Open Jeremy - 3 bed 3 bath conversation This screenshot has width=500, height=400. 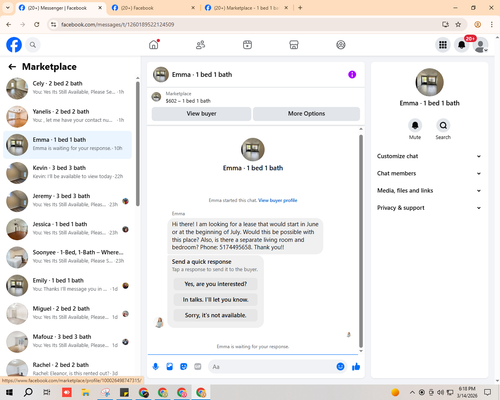coord(67,201)
